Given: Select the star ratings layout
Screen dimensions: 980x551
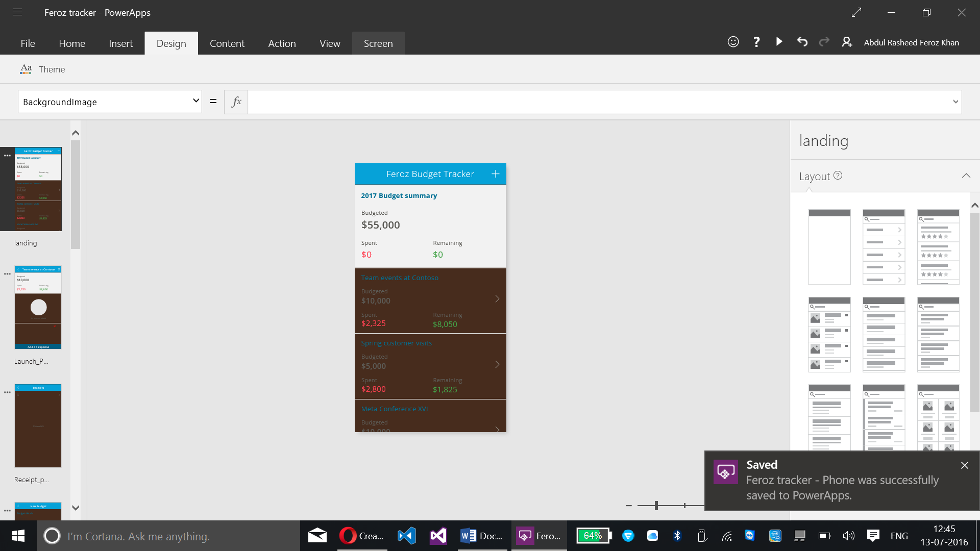Looking at the screenshot, I should coord(938,247).
